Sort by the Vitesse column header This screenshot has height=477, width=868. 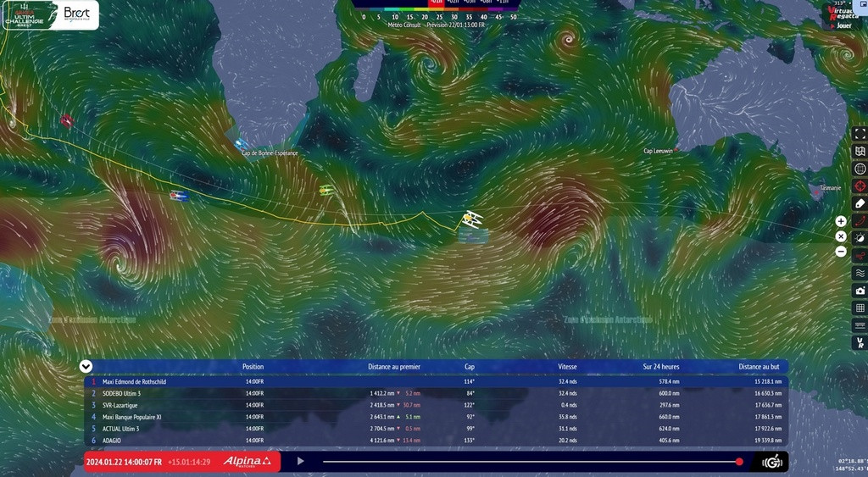click(567, 367)
